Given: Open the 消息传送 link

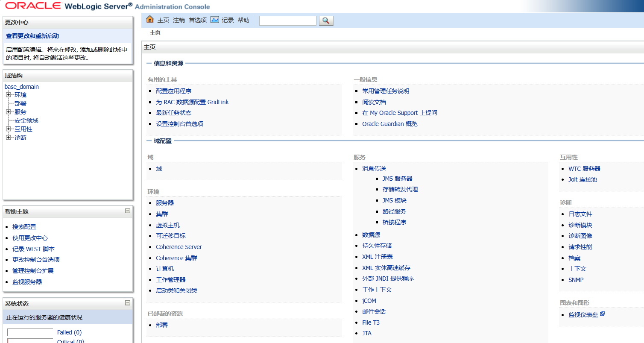Looking at the screenshot, I should [x=374, y=169].
